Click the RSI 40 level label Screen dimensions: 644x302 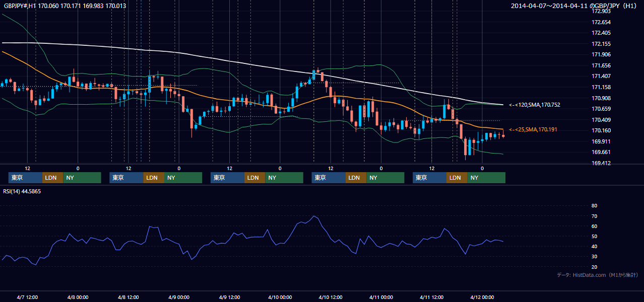tap(594, 246)
